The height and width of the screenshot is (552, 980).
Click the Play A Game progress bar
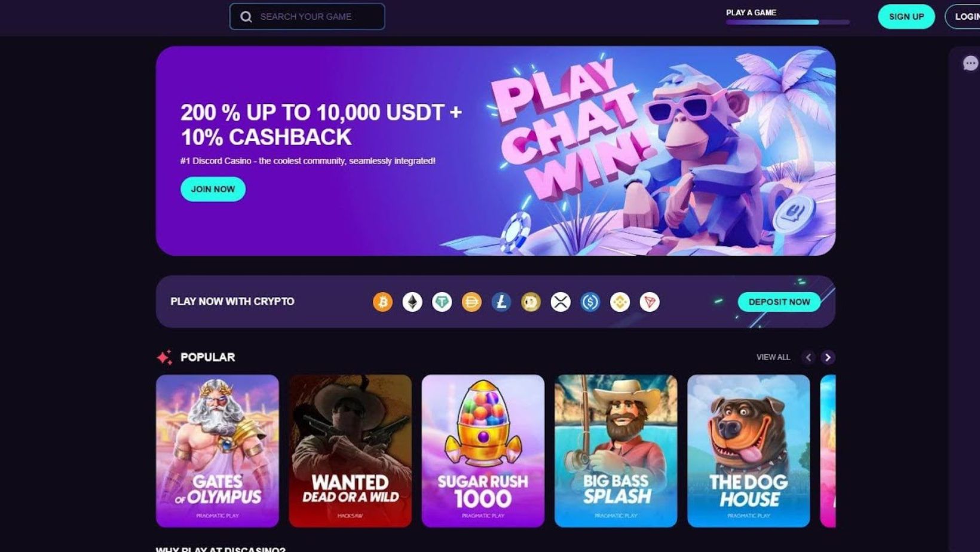[788, 22]
